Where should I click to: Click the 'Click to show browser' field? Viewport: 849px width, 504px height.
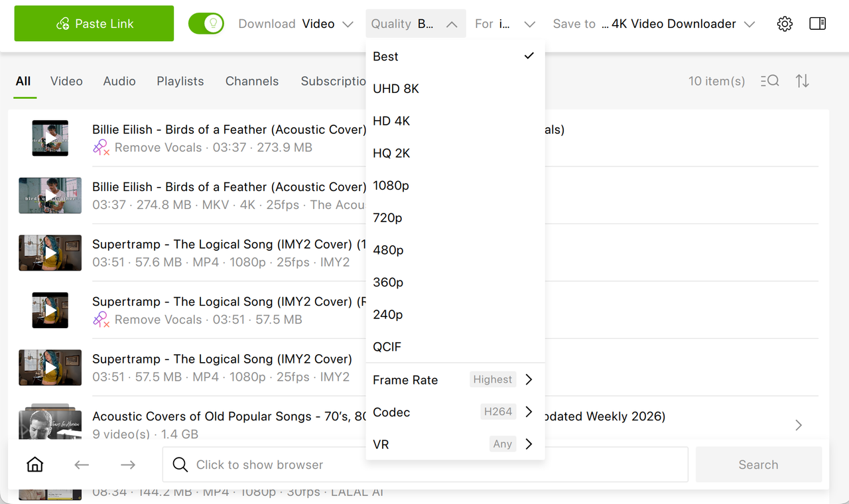point(425,464)
